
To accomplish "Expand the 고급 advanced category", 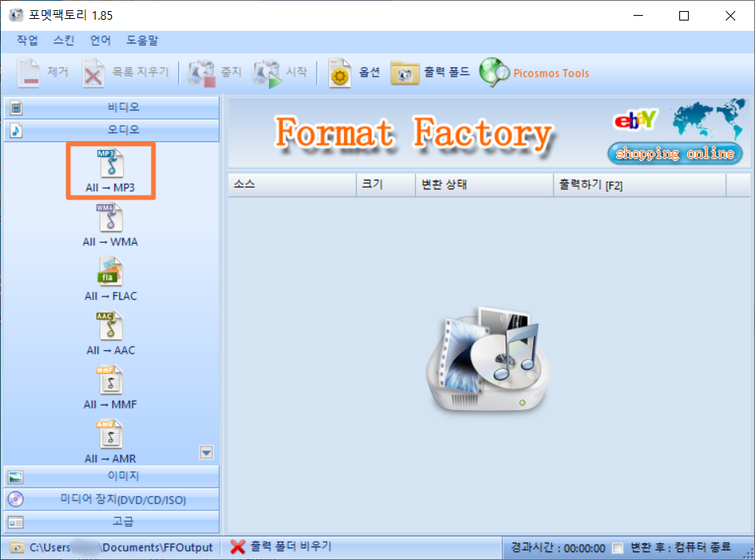I will point(112,522).
